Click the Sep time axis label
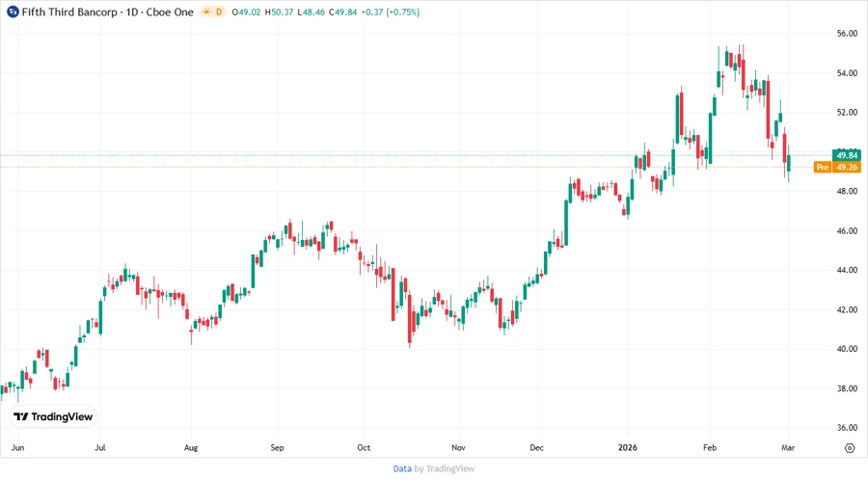 pyautogui.click(x=277, y=447)
